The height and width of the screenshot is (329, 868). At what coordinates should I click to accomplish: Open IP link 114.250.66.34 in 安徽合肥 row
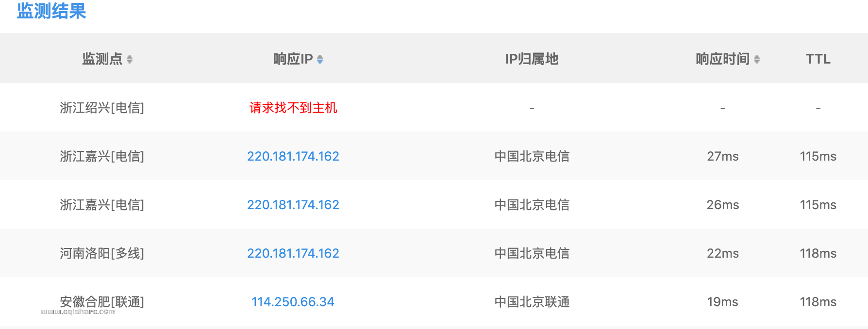pos(293,302)
